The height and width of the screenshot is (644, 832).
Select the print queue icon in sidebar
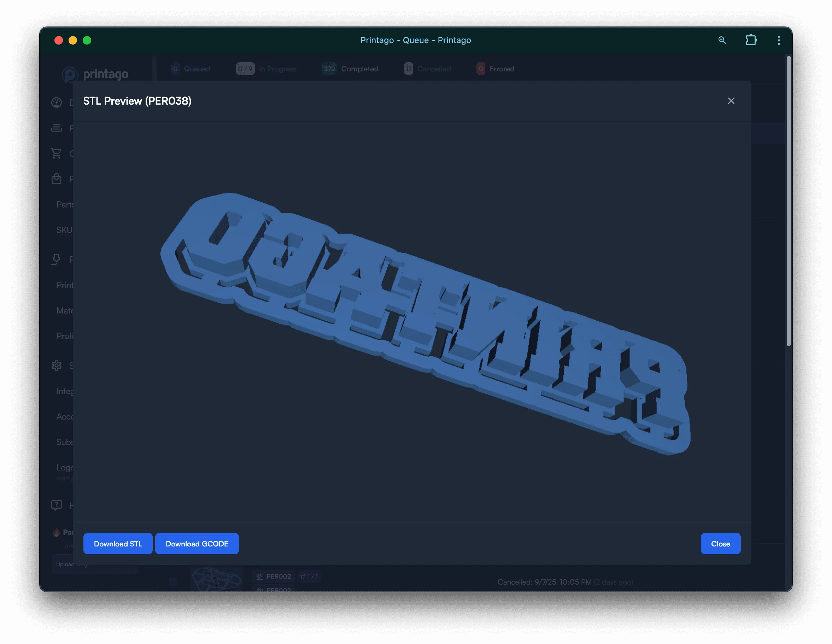pyautogui.click(x=57, y=128)
